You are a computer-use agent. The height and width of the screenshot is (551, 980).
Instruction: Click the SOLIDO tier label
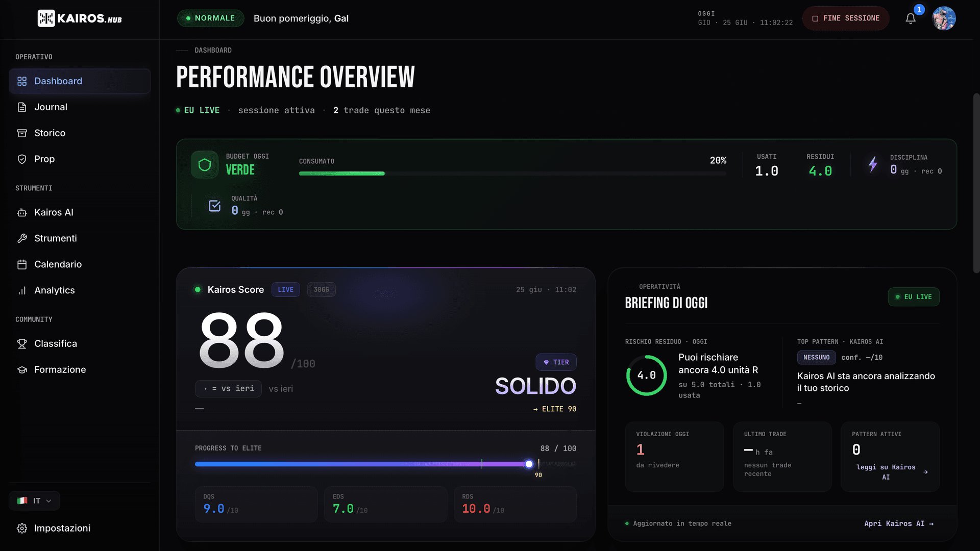[536, 386]
